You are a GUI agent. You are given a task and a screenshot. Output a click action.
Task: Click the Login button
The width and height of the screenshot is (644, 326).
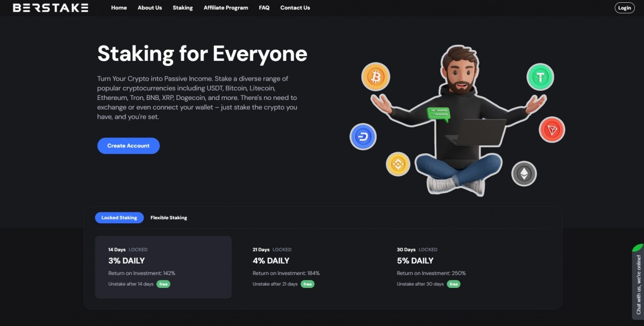[x=624, y=8]
